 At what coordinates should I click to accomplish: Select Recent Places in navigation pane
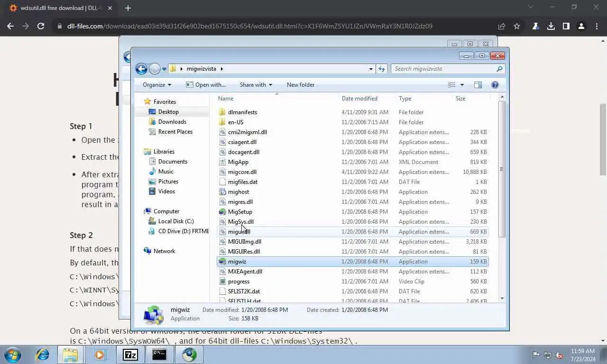click(171, 132)
